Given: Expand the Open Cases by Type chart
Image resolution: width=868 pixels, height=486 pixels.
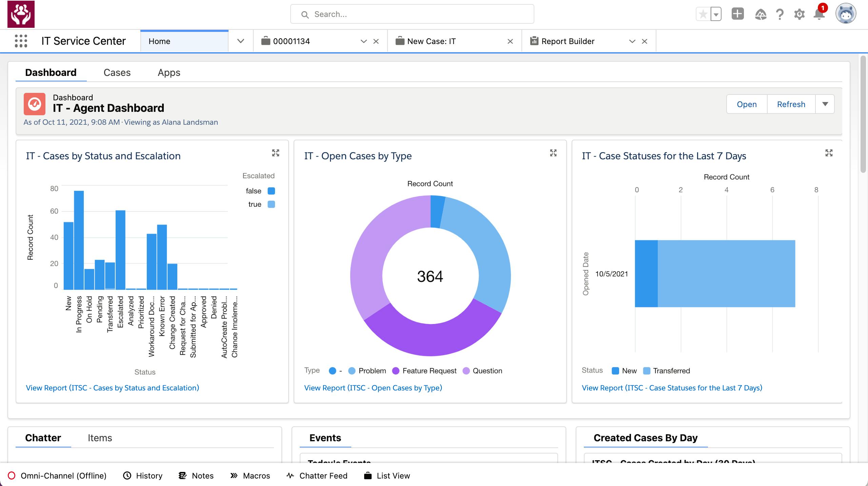Looking at the screenshot, I should pyautogui.click(x=553, y=153).
